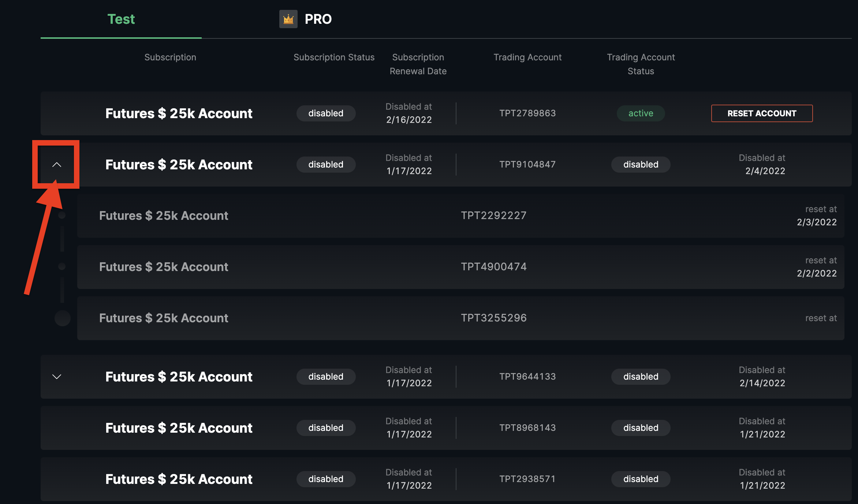Screen dimensions: 858x504
Task: Click disabled subscription badge in TPT8968143 row
Action: tap(326, 428)
